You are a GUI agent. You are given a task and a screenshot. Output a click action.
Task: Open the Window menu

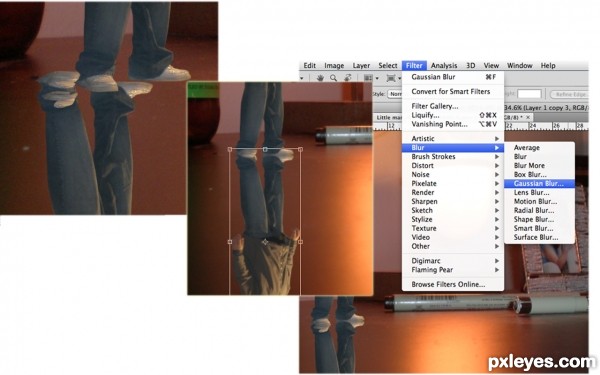tap(519, 65)
